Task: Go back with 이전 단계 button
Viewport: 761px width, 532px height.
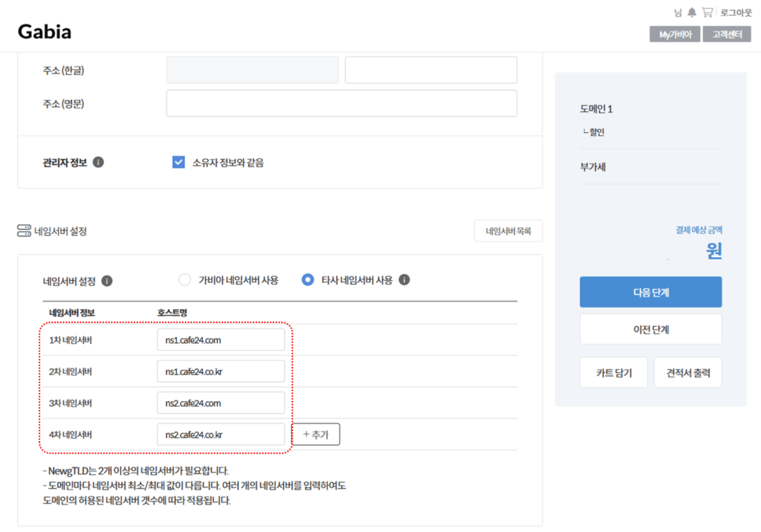Action: [x=650, y=329]
